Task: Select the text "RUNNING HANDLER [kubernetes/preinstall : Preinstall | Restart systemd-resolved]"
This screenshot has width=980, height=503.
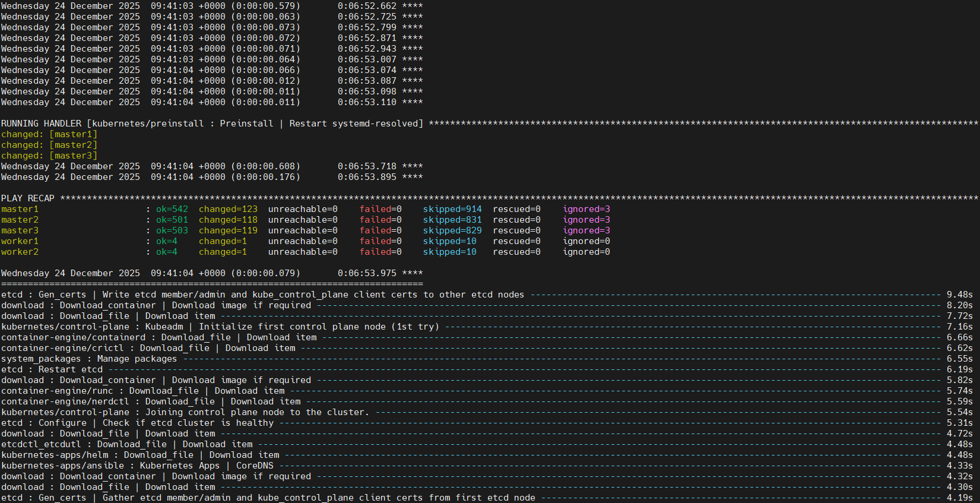Action: coord(213,124)
